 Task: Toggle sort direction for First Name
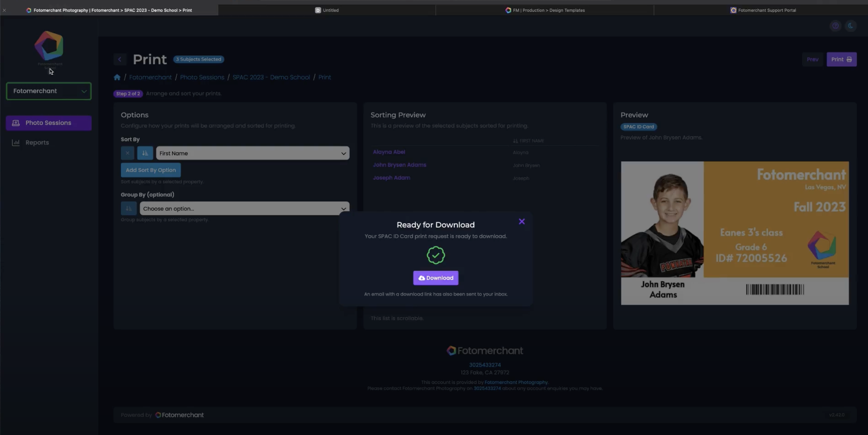(145, 153)
